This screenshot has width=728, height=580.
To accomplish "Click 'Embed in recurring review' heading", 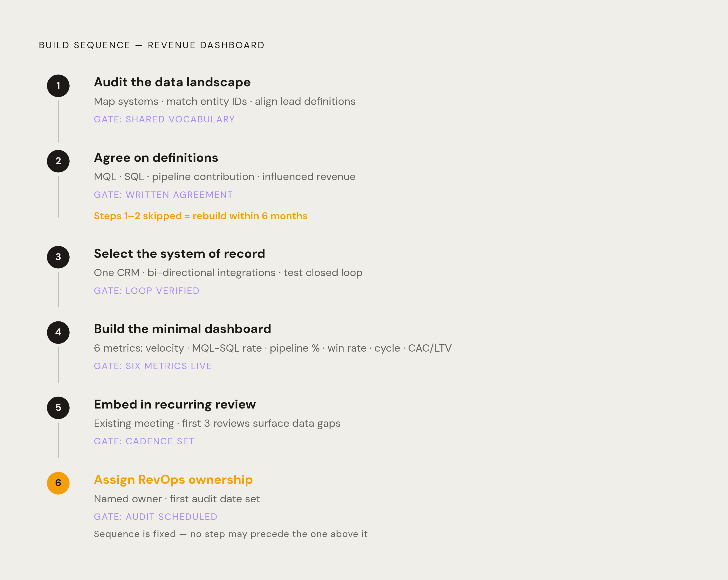I will point(174,404).
